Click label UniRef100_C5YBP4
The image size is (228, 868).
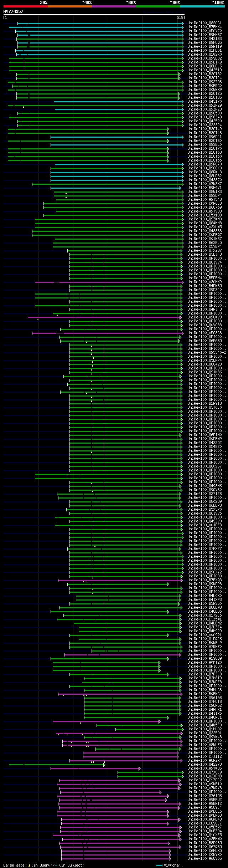pyautogui.click(x=204, y=247)
